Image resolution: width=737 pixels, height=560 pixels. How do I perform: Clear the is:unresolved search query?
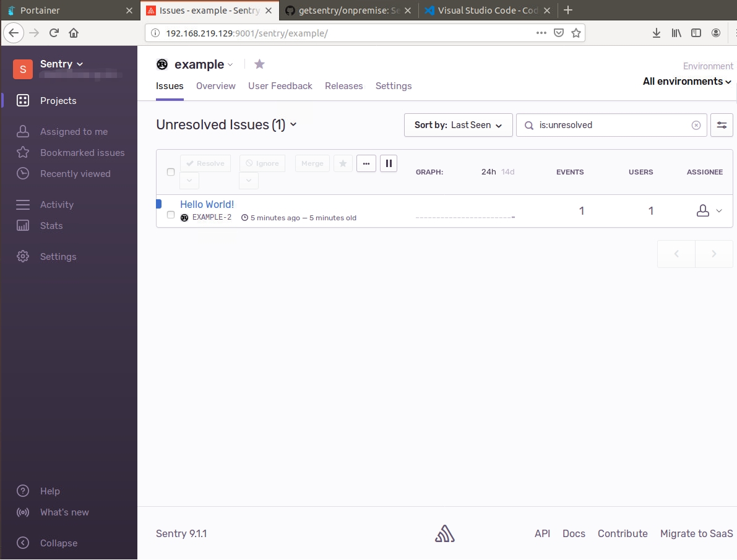[x=696, y=125]
